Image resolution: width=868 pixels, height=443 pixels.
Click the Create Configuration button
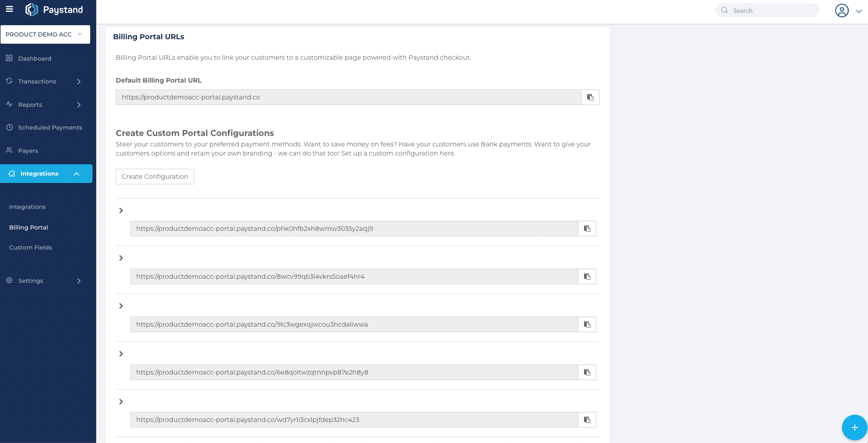click(x=155, y=177)
